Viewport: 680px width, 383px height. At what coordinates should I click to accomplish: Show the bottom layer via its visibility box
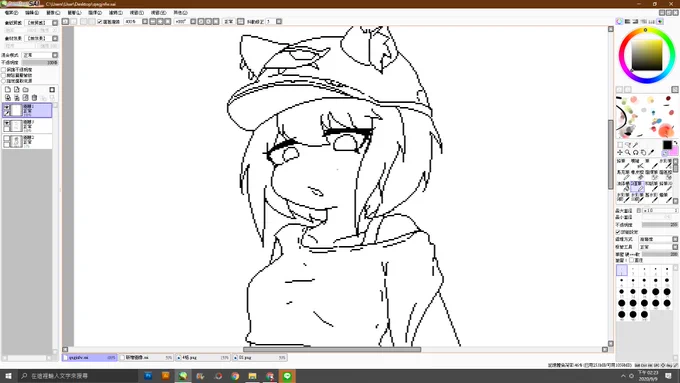tap(7, 138)
